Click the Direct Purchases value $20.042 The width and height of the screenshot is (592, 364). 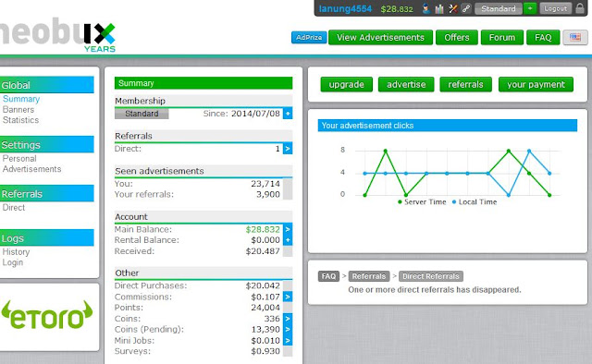[x=263, y=285]
